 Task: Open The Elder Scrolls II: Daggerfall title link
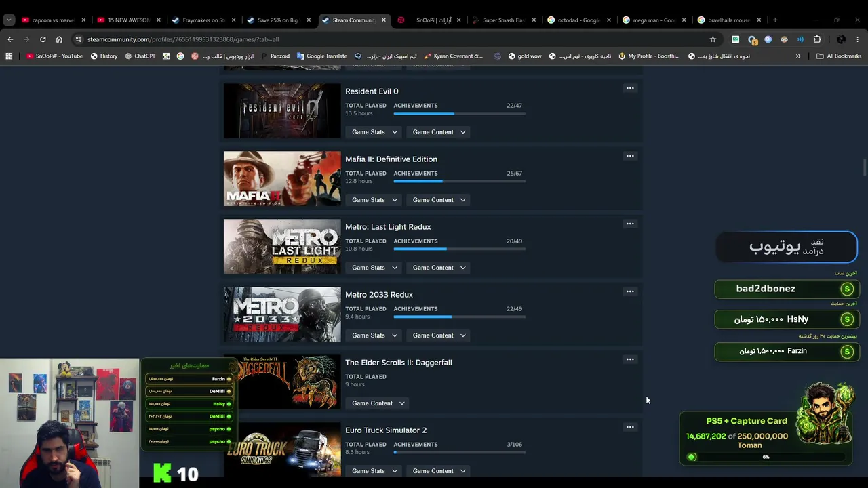(x=399, y=363)
